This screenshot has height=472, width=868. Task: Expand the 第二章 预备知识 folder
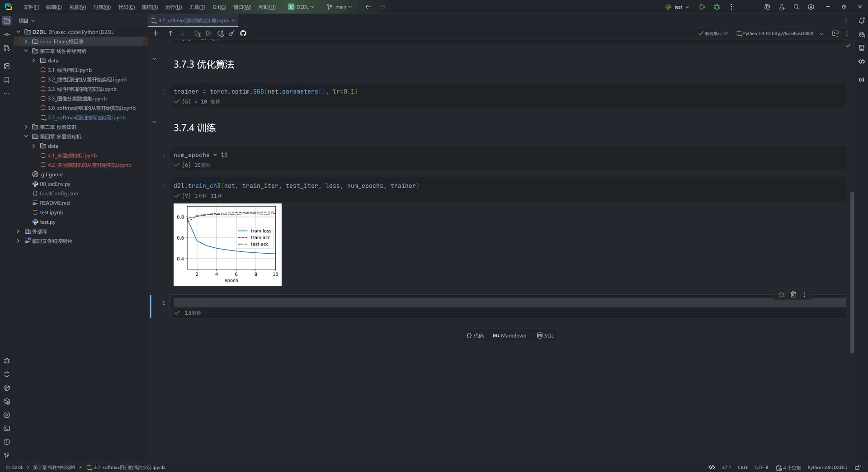click(26, 127)
